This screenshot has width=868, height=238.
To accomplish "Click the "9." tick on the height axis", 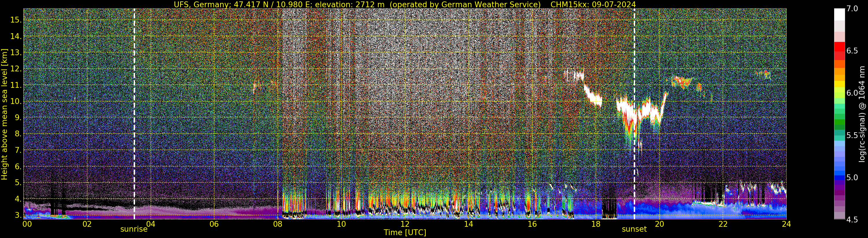I will [18, 118].
